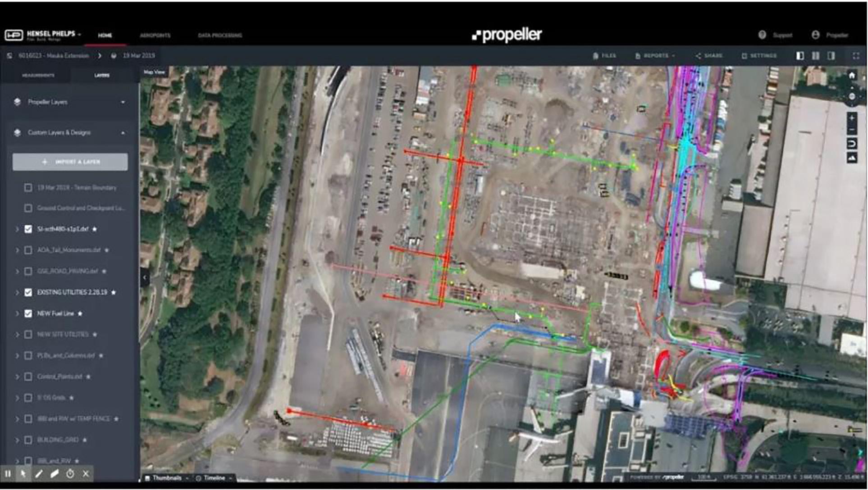868x490 pixels.
Task: Click the timer icon in bottom toolbar
Action: click(70, 474)
